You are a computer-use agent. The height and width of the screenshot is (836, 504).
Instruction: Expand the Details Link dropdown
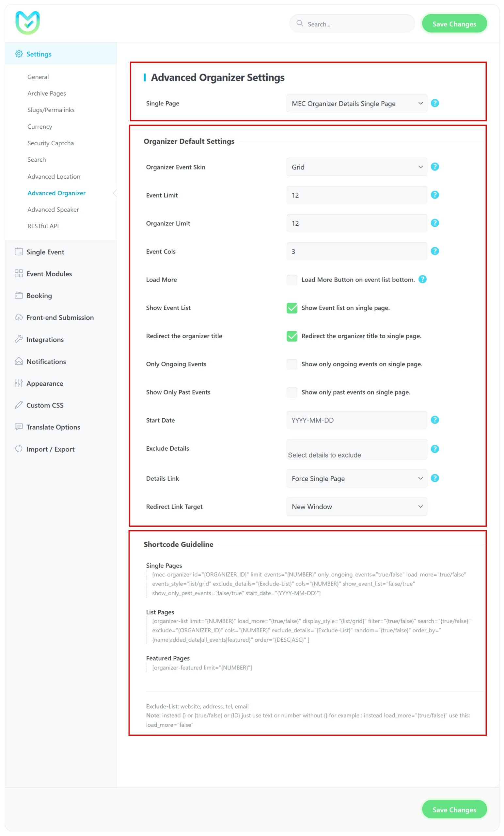click(356, 478)
